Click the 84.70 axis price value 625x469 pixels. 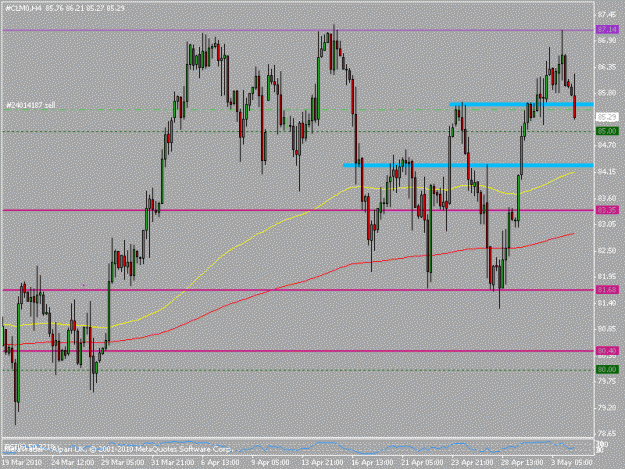pyautogui.click(x=607, y=145)
